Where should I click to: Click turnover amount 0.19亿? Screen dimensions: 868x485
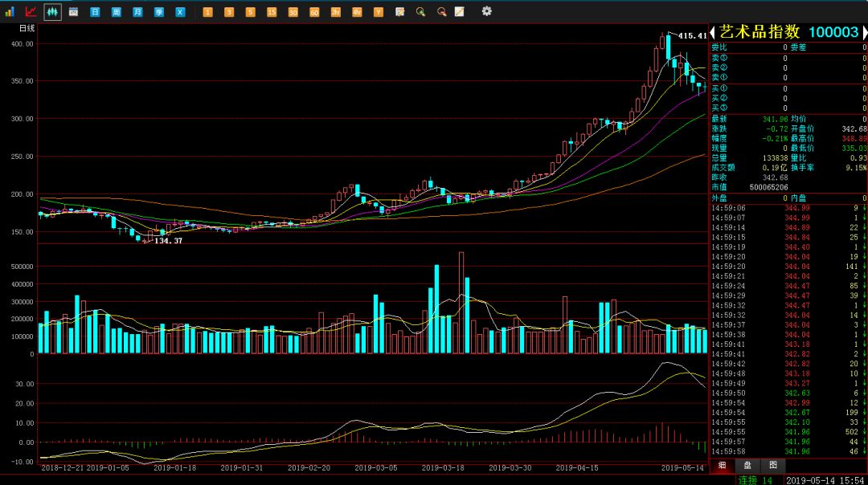click(x=775, y=168)
